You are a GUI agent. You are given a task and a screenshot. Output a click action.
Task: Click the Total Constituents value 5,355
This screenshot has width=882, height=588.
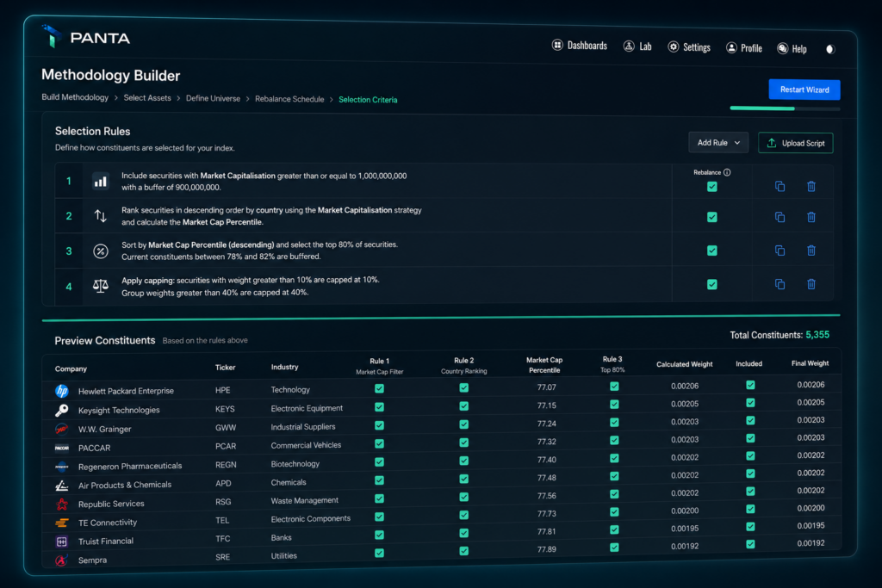(x=817, y=335)
